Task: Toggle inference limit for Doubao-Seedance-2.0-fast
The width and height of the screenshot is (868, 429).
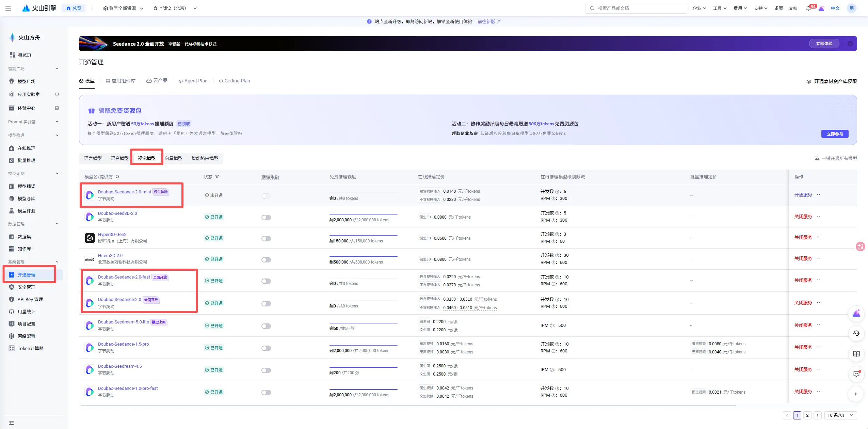Action: [266, 281]
